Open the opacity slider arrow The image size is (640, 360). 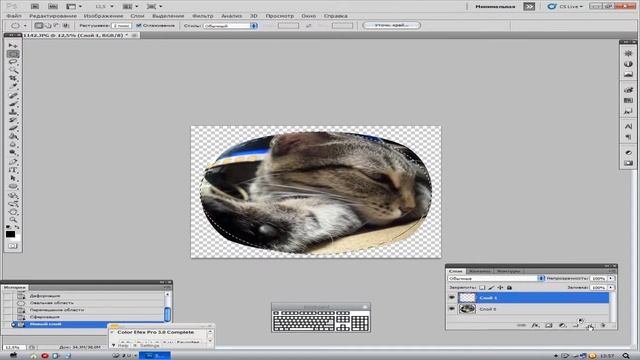(611, 278)
